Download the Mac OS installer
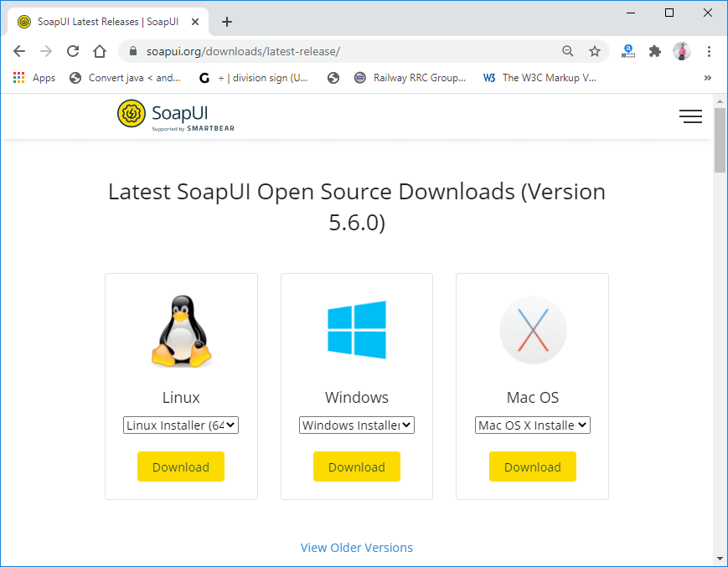This screenshot has width=728, height=567. [533, 466]
